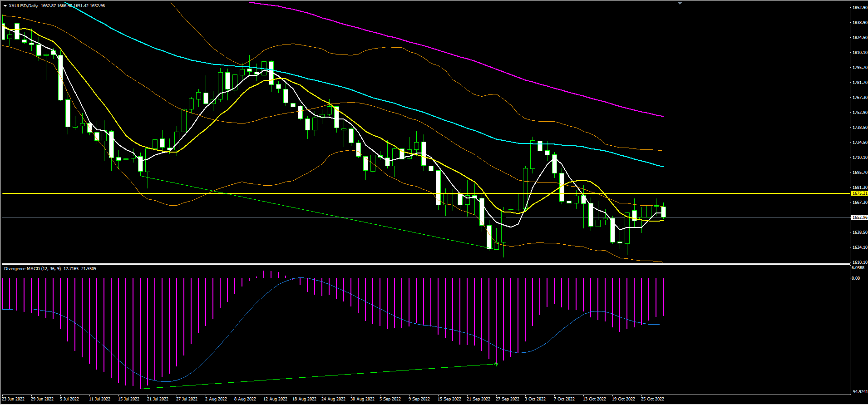Image resolution: width=868 pixels, height=405 pixels.
Task: Click the 9 Sep 2022 date label
Action: (x=419, y=399)
